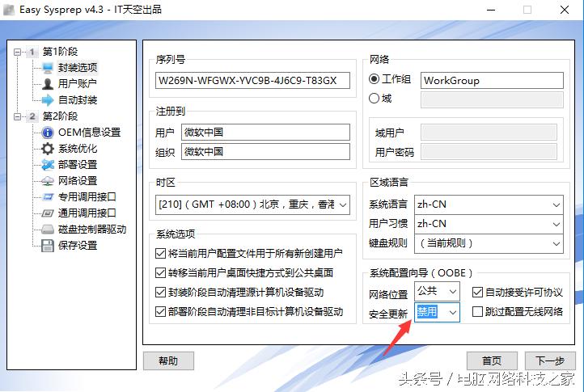
Task: Click the 首页 button
Action: 492,360
